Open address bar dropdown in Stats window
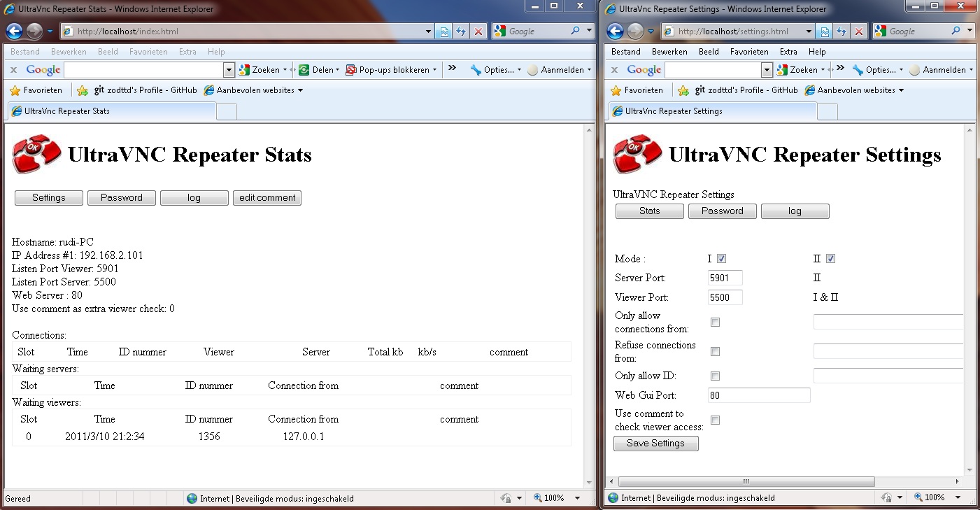This screenshot has width=980, height=510. [x=429, y=31]
